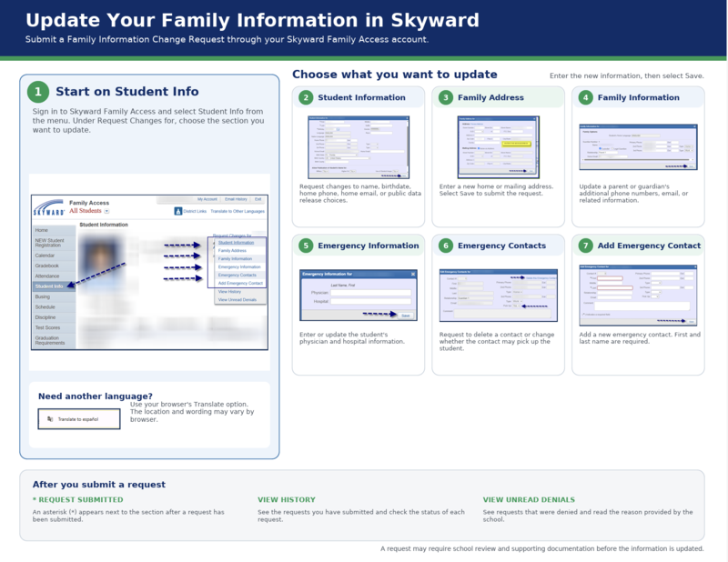This screenshot has width=728, height=562.
Task: Click the 'VIEW UNREAD DENIALS' footer label
Action: point(529,500)
